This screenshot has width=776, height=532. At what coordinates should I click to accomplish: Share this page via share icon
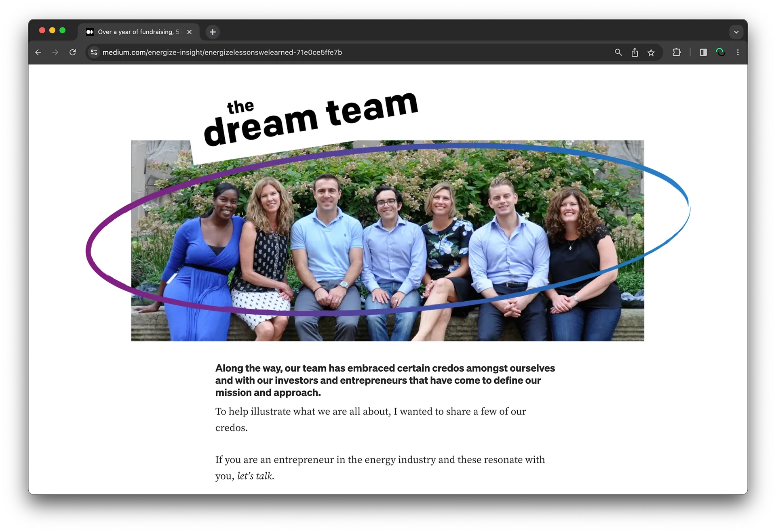tap(635, 53)
